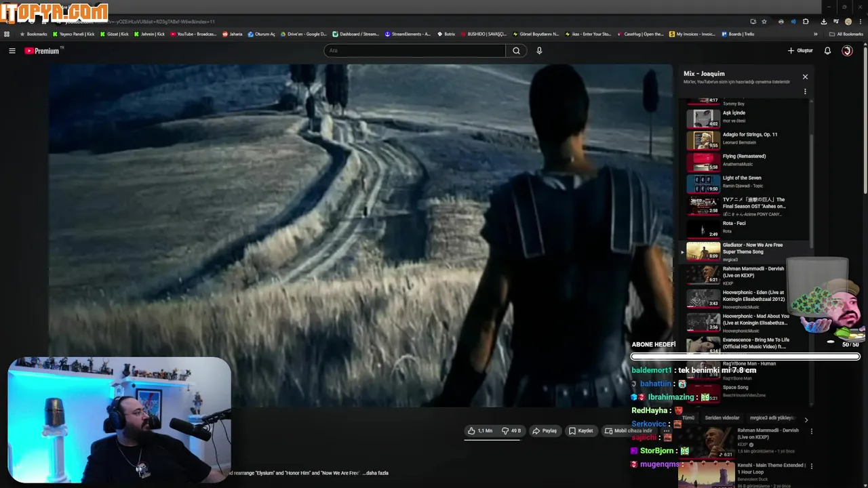Open Chrome profile avatar in toolbar
Image resolution: width=868 pixels, height=488 pixels.
pos(848,22)
